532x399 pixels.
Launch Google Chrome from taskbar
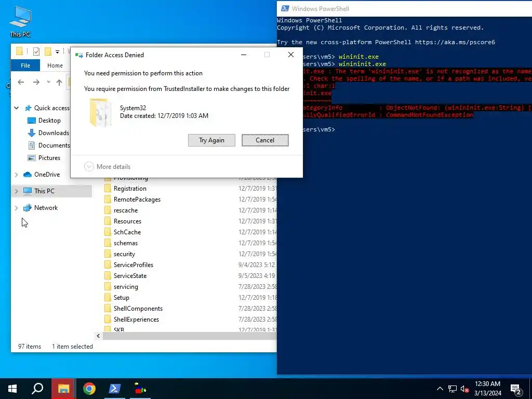[89, 389]
